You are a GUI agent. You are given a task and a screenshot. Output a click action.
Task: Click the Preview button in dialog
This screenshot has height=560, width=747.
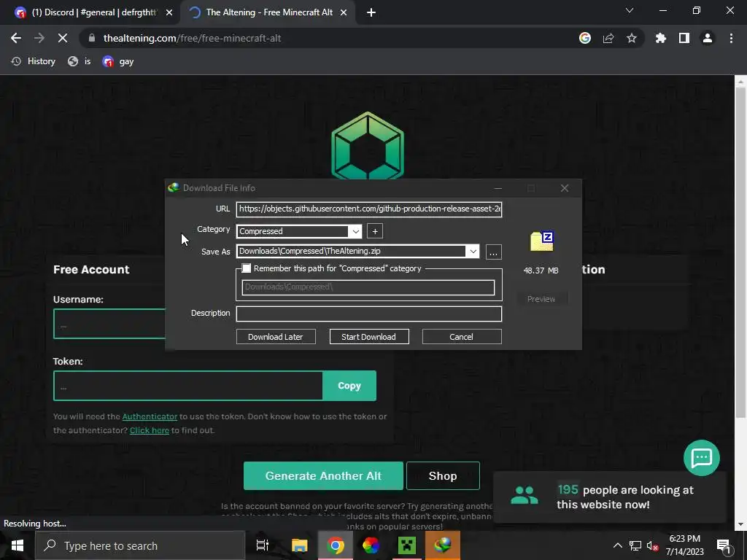pyautogui.click(x=541, y=299)
